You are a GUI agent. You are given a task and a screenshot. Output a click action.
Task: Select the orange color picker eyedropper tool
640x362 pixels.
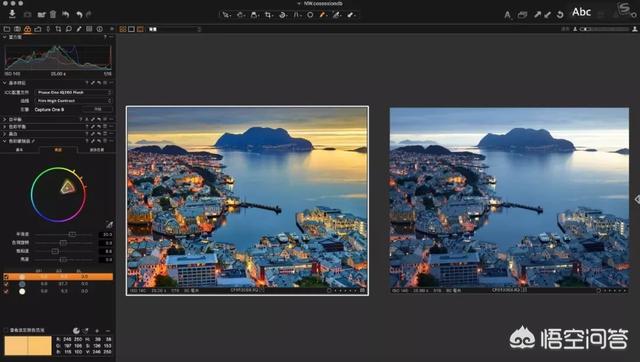click(322, 15)
